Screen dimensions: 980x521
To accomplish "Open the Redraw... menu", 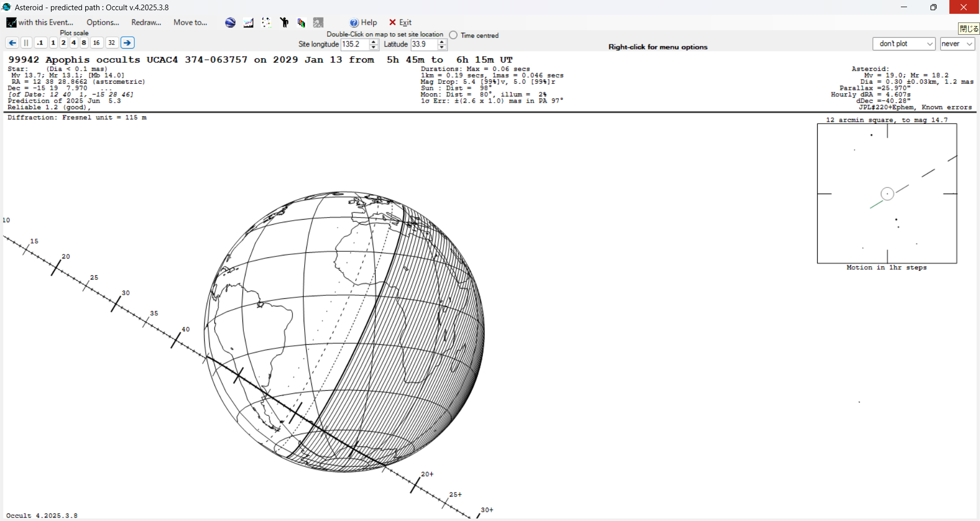I will pos(146,22).
